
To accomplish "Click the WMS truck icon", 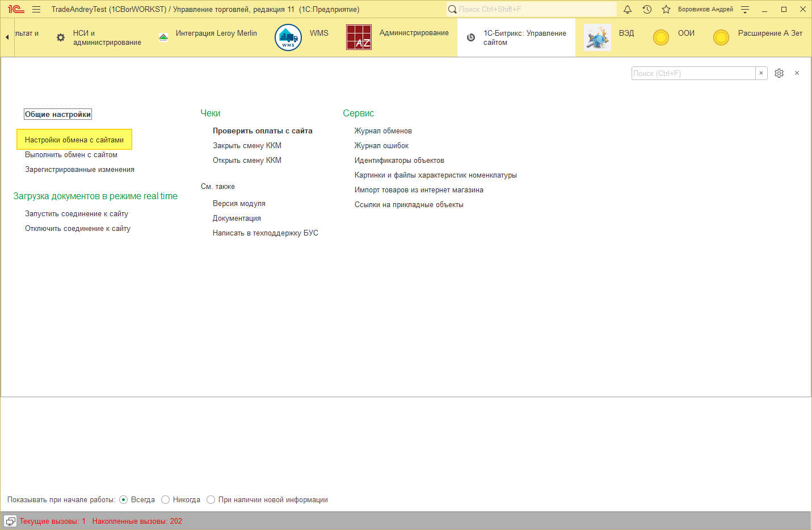I will pos(288,37).
